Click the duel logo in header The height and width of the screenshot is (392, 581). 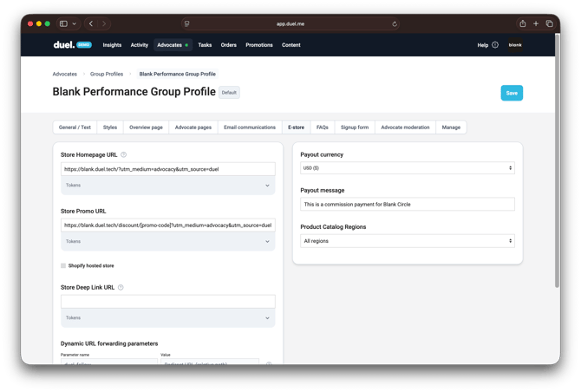point(63,45)
